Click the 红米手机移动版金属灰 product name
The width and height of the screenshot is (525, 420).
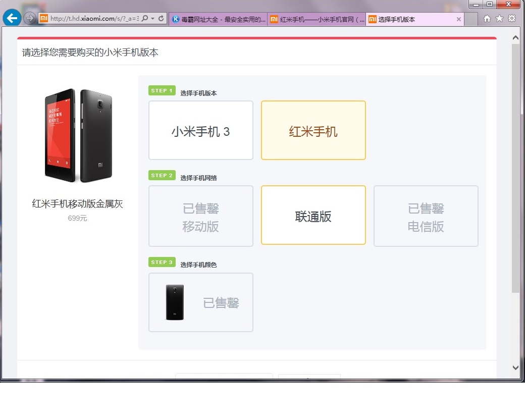coord(77,203)
